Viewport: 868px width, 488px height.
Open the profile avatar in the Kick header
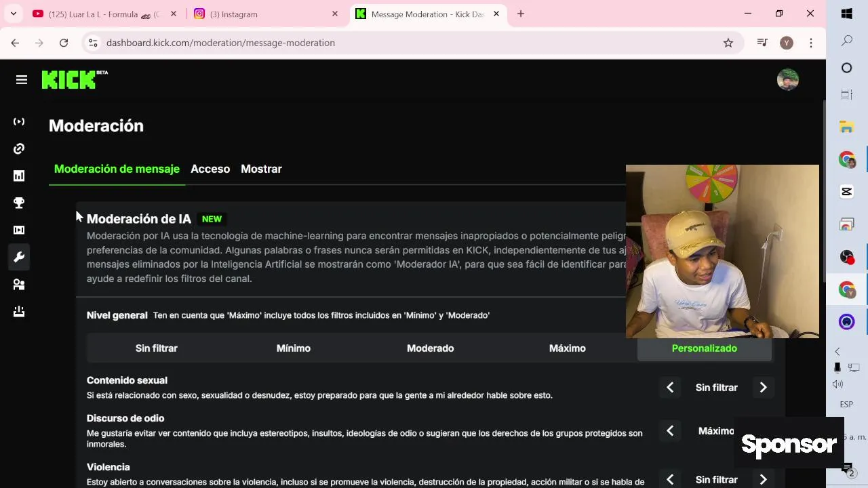pyautogui.click(x=787, y=80)
